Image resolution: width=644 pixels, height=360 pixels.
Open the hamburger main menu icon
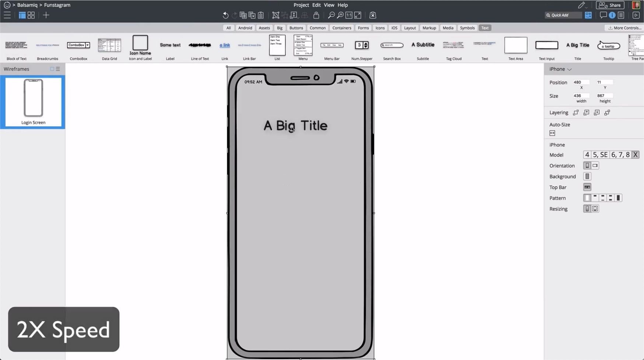(7, 15)
